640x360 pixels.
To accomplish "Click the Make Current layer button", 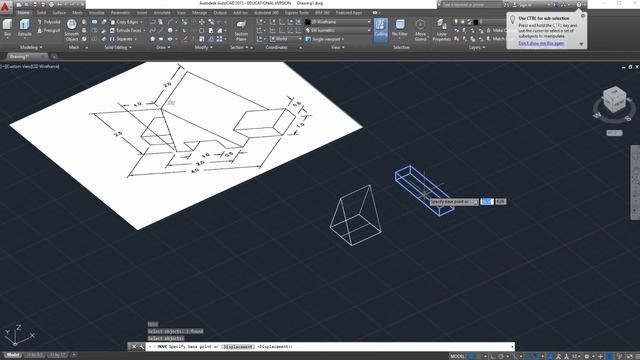I will [496, 30].
